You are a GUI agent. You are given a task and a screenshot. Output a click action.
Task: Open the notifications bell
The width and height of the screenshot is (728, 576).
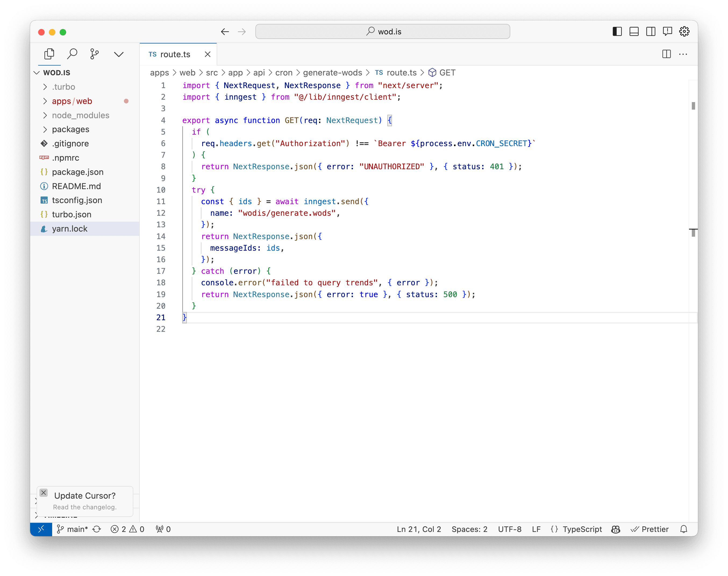pyautogui.click(x=684, y=529)
